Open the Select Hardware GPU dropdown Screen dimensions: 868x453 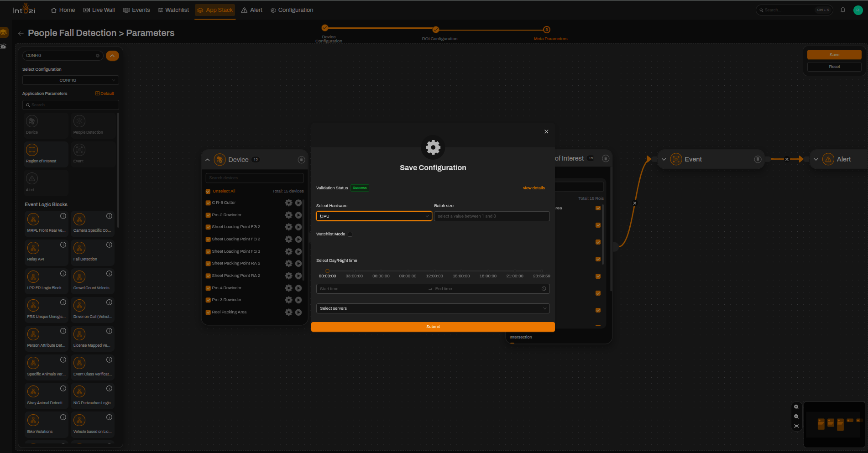coord(374,216)
